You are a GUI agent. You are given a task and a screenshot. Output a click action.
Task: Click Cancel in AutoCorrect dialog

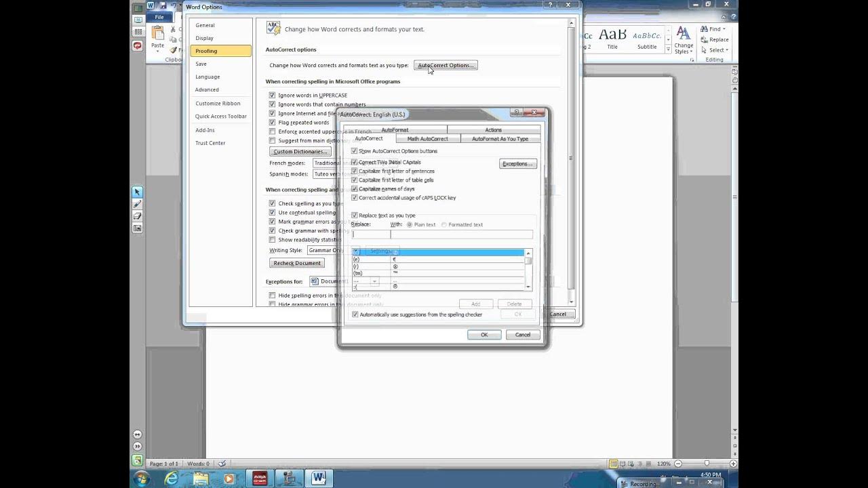(523, 335)
